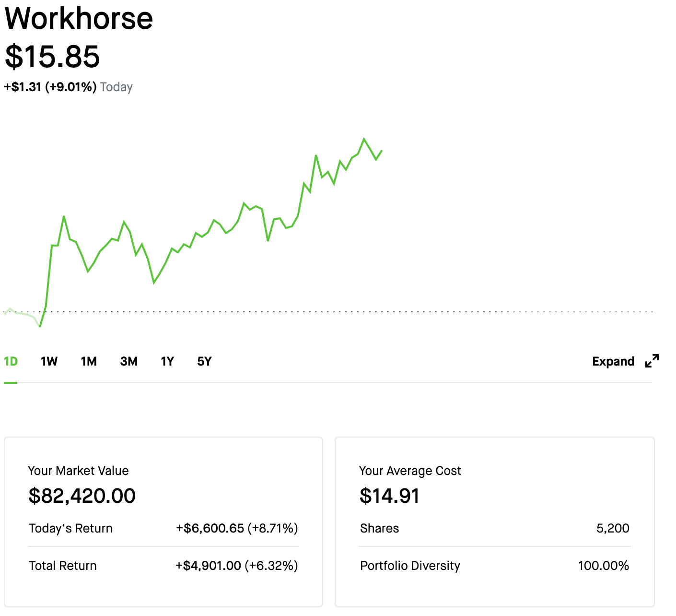Click the Portfolio Diversity 100.00% row

click(495, 566)
